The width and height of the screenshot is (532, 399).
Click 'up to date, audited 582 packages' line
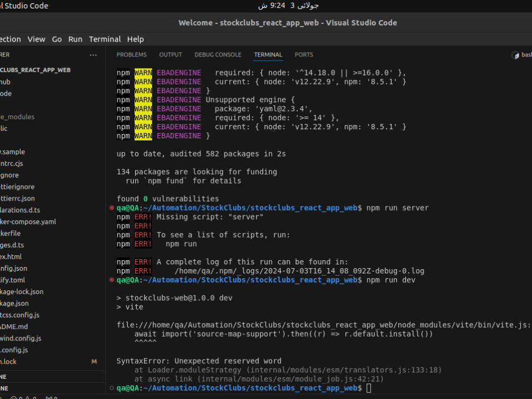point(201,154)
